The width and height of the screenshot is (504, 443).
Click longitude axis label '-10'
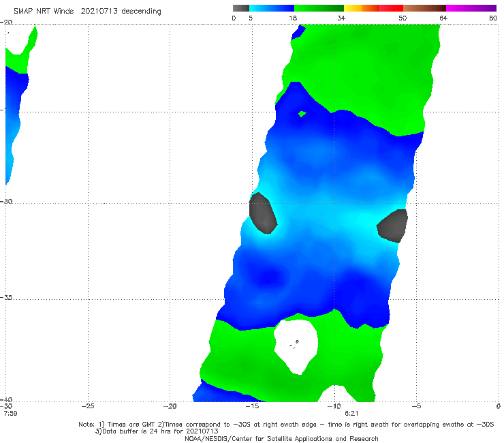[334, 406]
